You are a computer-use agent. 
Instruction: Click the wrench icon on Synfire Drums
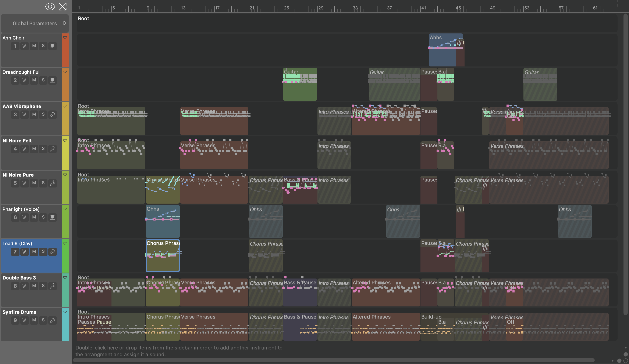pos(52,320)
